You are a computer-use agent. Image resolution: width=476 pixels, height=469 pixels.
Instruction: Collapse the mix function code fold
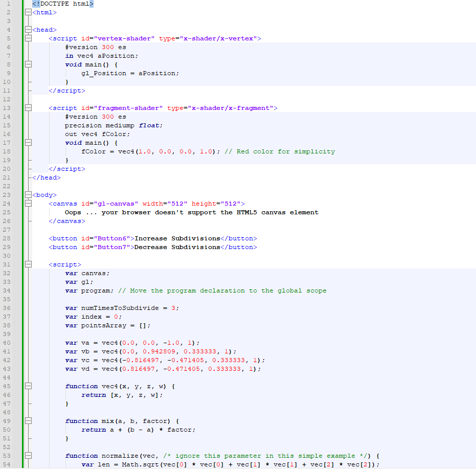coord(28,421)
